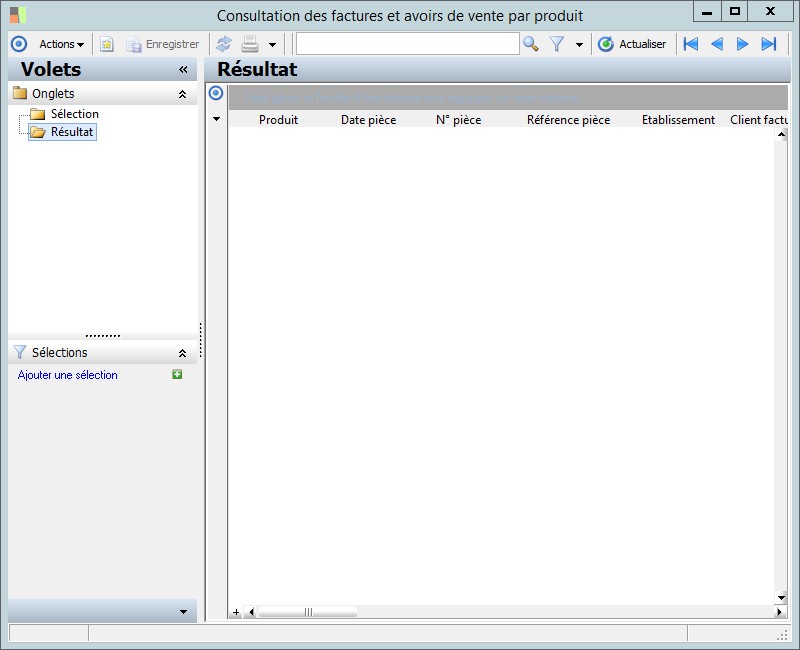Click the horizontal scrollbar left arrow
This screenshot has height=650, width=800.
[251, 612]
